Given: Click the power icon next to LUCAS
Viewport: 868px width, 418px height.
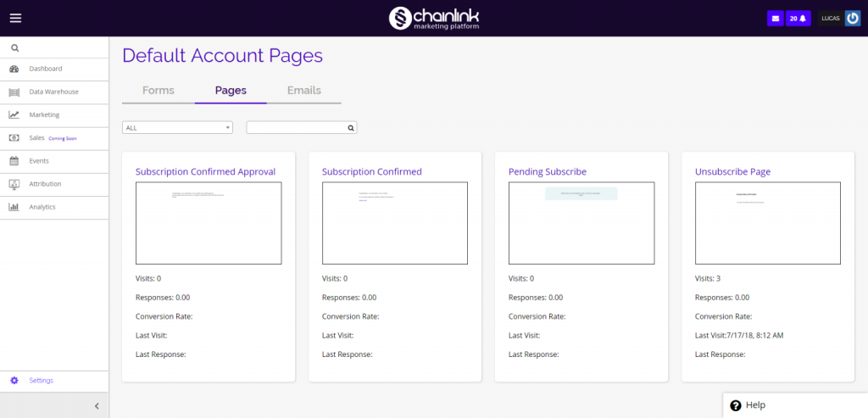Looking at the screenshot, I should pyautogui.click(x=853, y=19).
